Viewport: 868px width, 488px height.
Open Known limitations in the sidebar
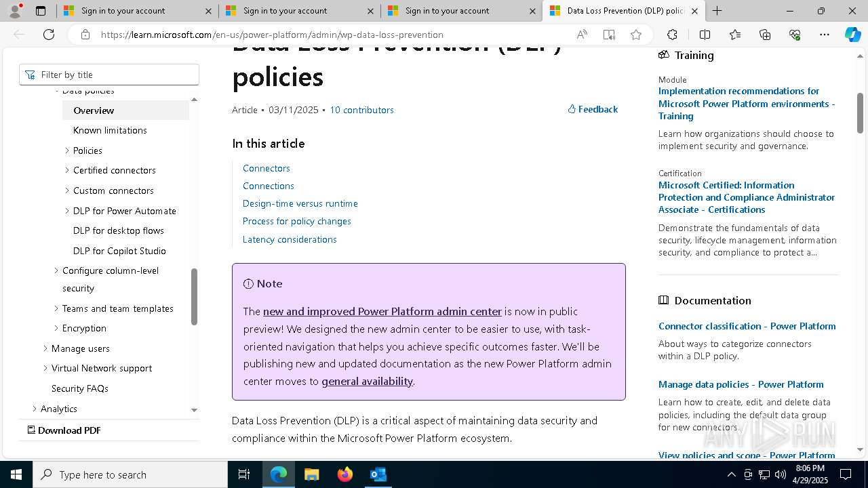(110, 130)
